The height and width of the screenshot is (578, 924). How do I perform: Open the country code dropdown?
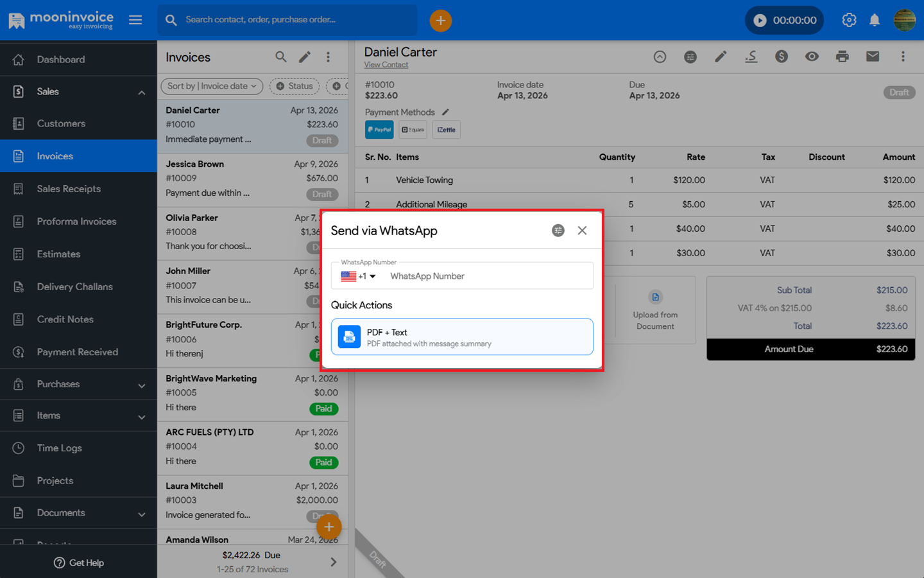click(x=359, y=276)
